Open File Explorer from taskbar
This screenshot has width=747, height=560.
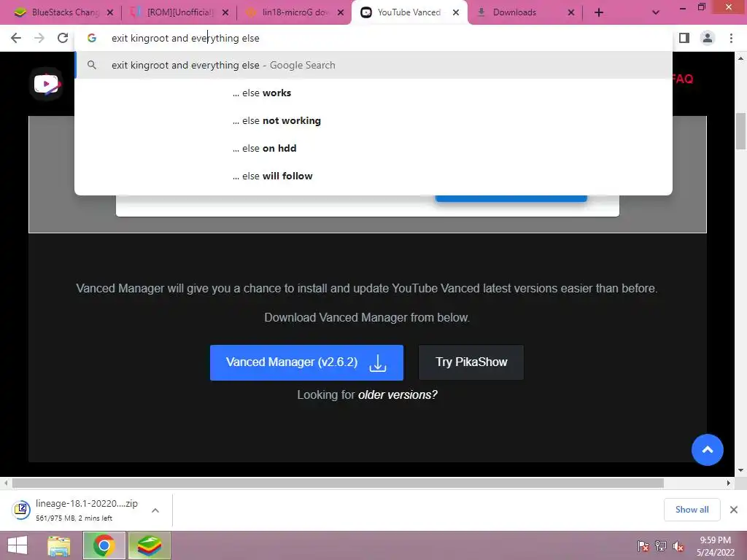pyautogui.click(x=59, y=545)
